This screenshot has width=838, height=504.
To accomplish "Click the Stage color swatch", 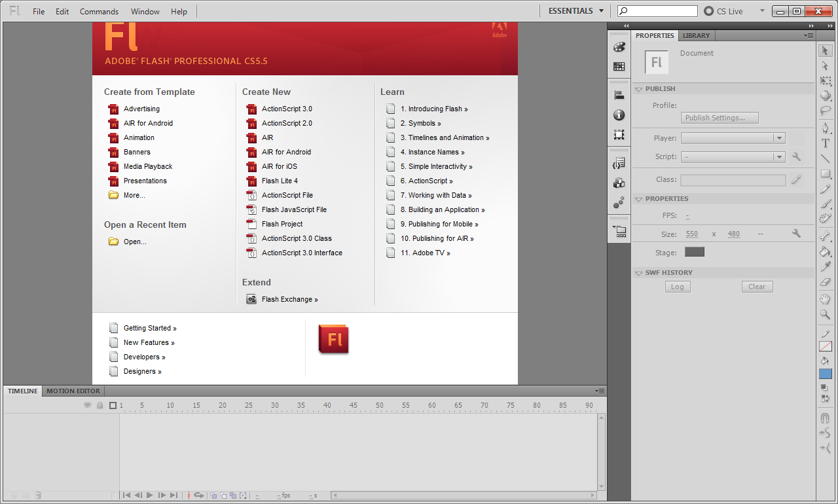I will click(695, 252).
